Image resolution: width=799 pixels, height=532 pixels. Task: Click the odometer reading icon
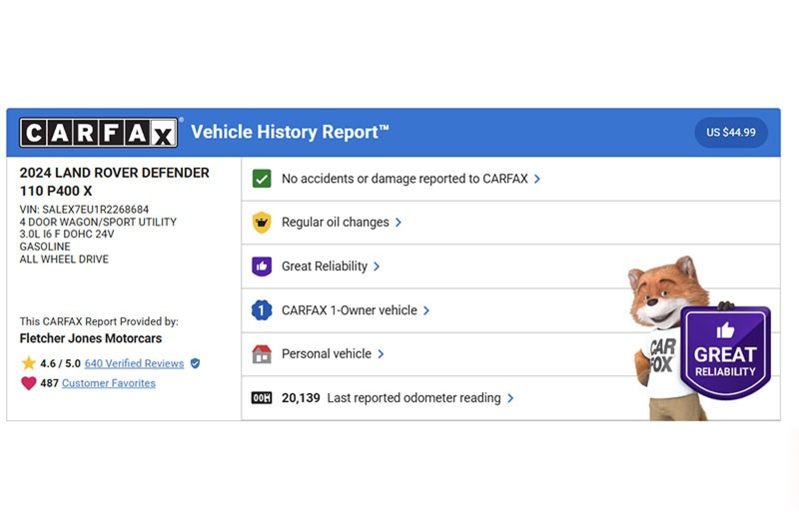tap(262, 398)
